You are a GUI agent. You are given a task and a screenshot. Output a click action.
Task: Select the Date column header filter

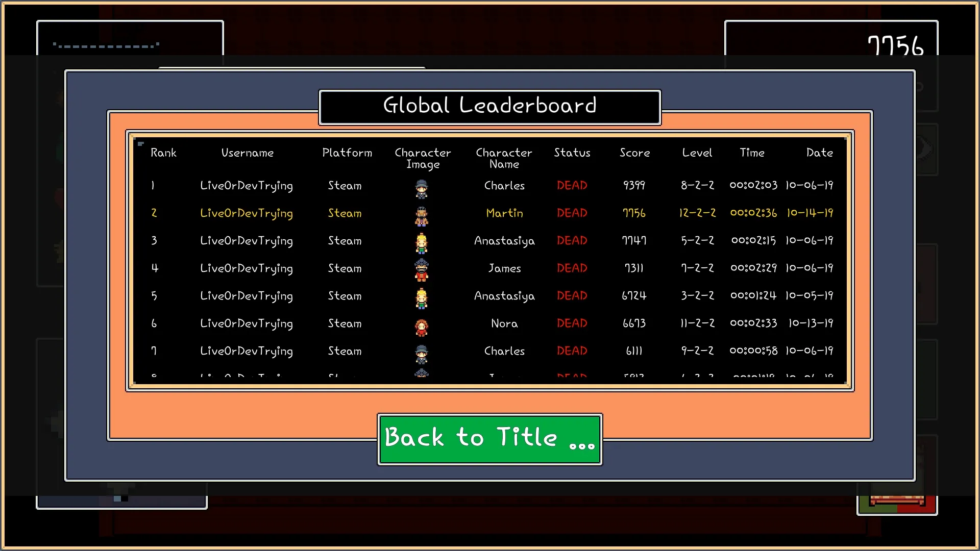[819, 153]
